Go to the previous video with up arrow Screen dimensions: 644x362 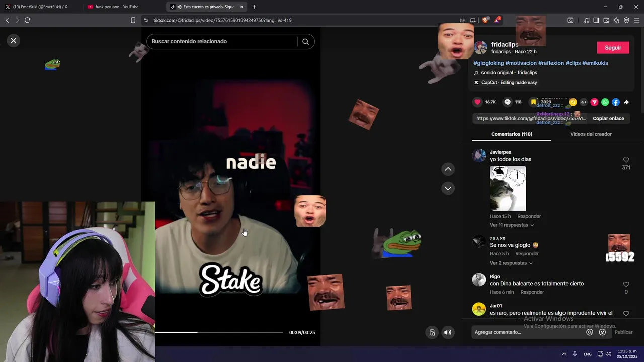click(448, 169)
